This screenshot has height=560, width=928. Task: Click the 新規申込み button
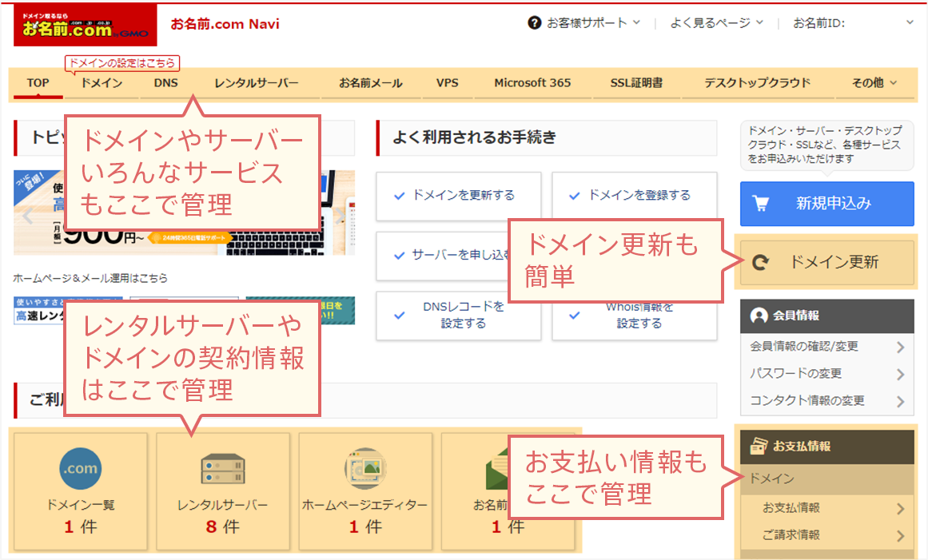tap(826, 204)
